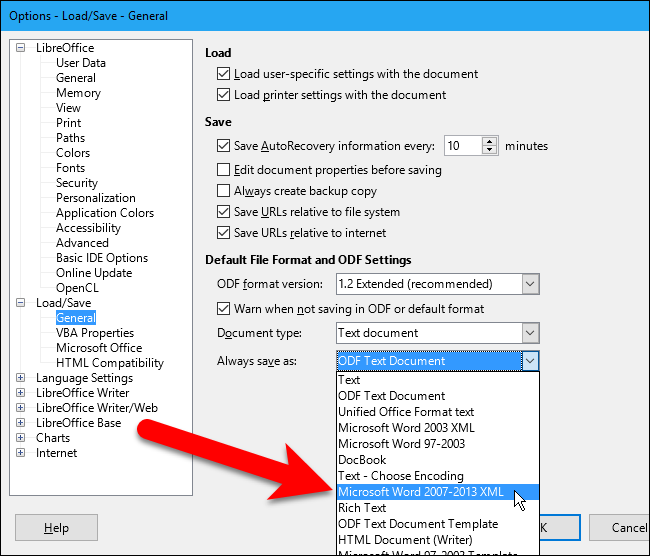Open the Document type dropdown
650x556 pixels.
pyautogui.click(x=530, y=333)
